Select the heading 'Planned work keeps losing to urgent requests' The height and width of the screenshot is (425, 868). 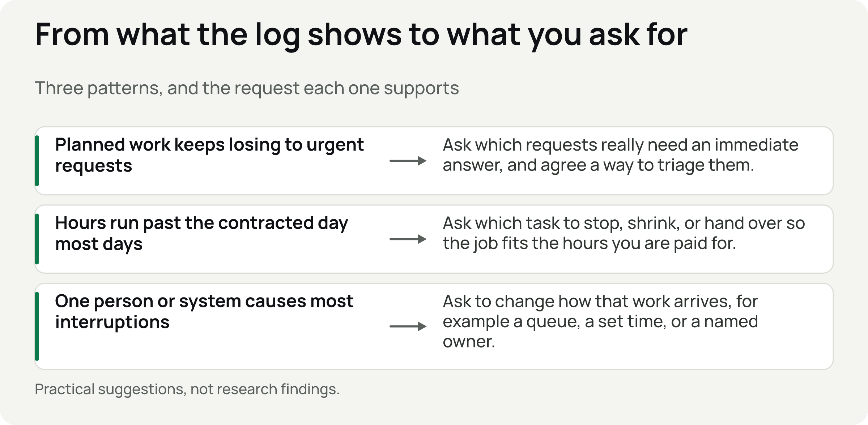[x=209, y=155]
